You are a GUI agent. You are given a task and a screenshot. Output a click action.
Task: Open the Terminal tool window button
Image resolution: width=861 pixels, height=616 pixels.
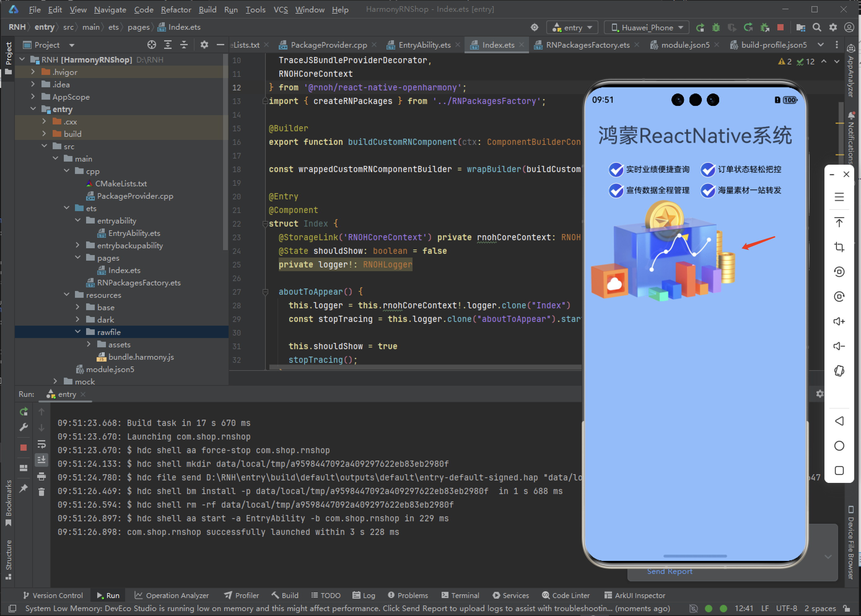coord(460,595)
